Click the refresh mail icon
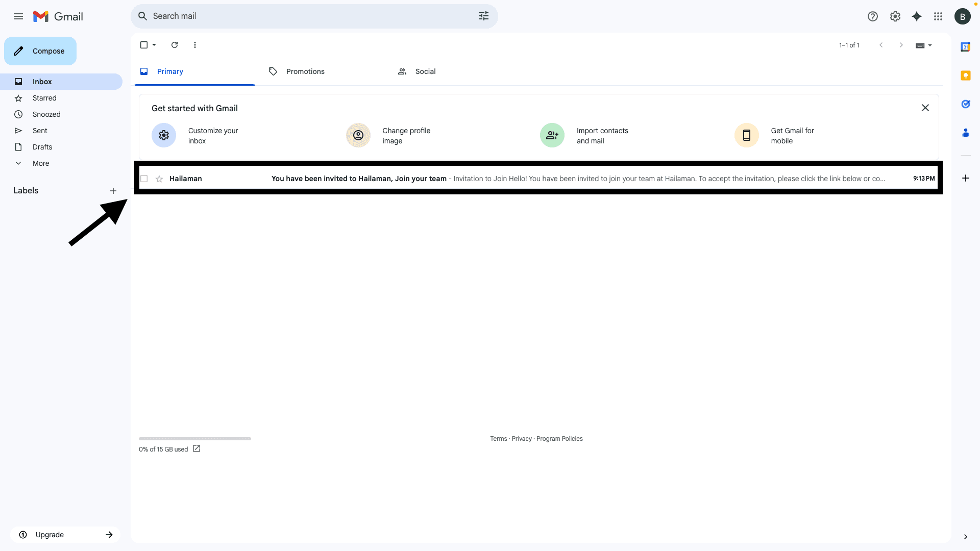 pos(175,45)
